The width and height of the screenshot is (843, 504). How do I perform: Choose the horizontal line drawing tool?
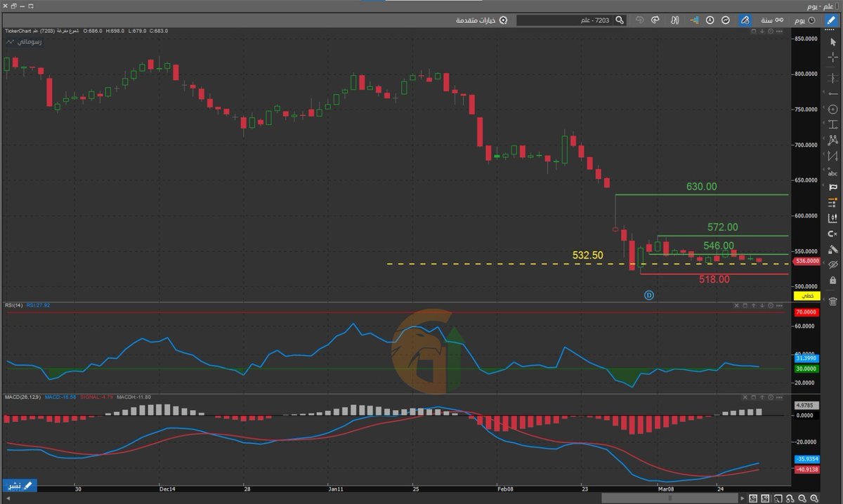833,94
